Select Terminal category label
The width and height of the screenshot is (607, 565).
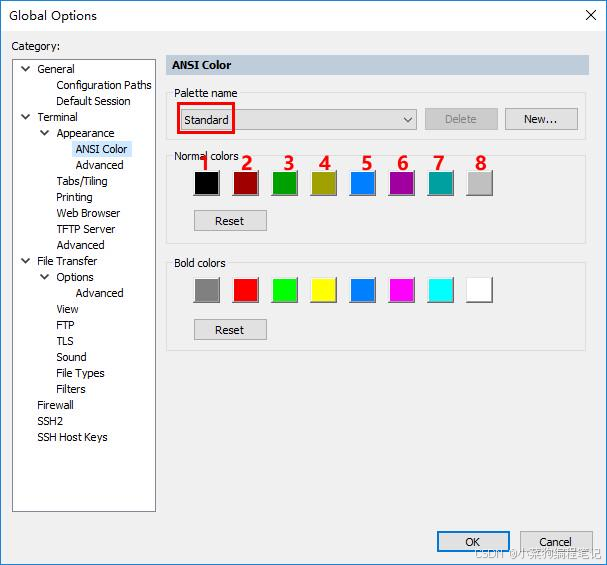pos(57,117)
